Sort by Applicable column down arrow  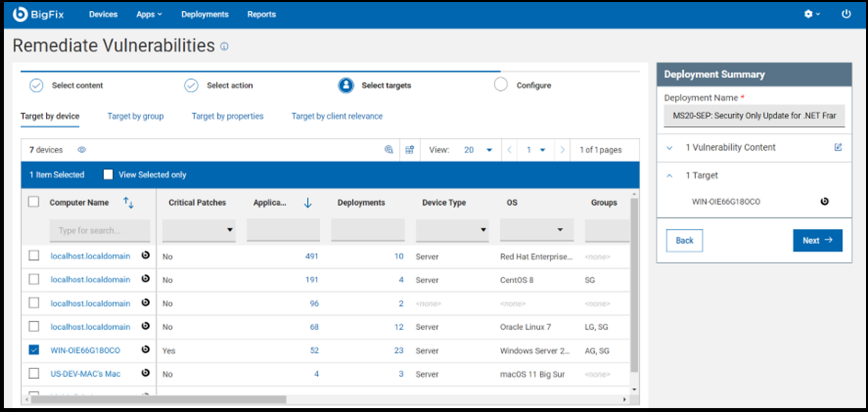pyautogui.click(x=308, y=203)
